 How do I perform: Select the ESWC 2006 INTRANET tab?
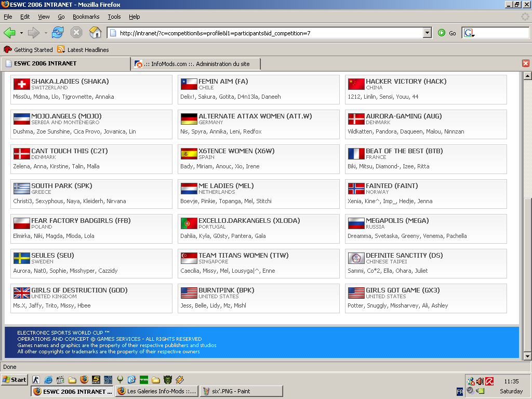tap(66, 63)
